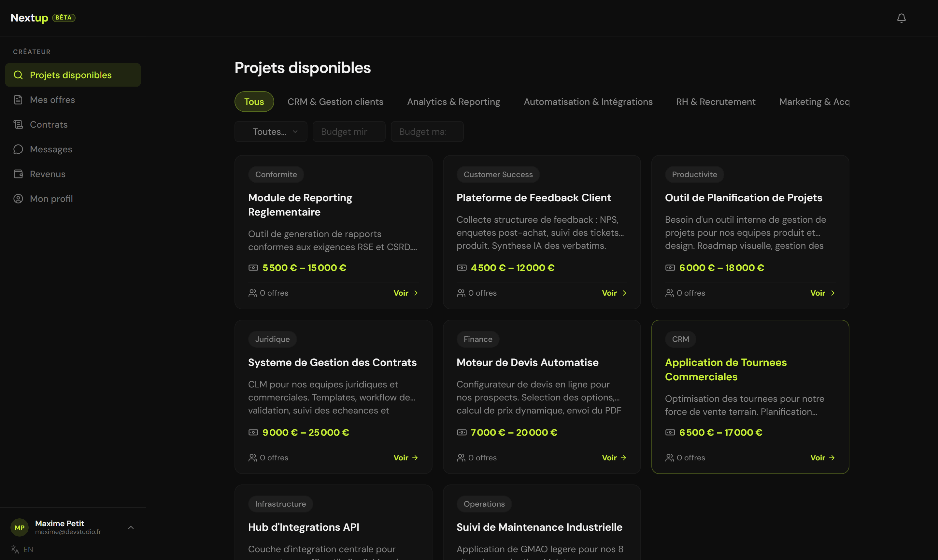The width and height of the screenshot is (938, 560).
Task: Click the offers people icon on the Gestion des Contrats card
Action: coord(252,457)
